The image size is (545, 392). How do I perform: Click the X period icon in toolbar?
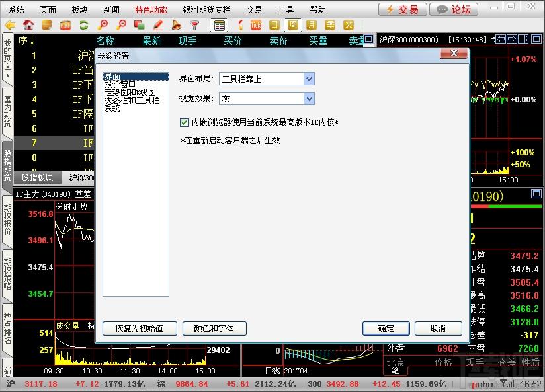point(349,25)
